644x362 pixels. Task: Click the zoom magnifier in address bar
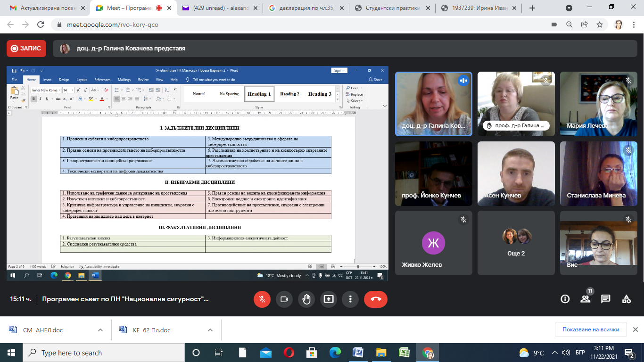pyautogui.click(x=570, y=25)
